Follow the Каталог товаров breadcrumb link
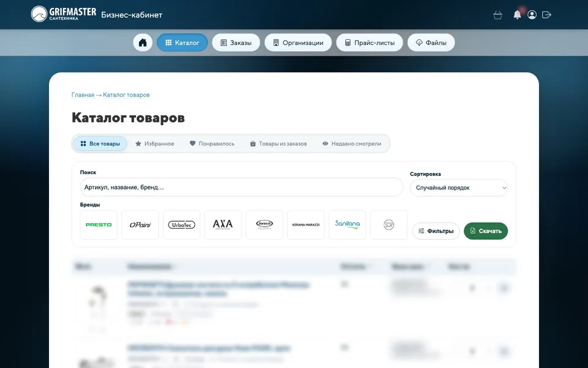Viewport: 588px width, 368px height. (x=126, y=95)
